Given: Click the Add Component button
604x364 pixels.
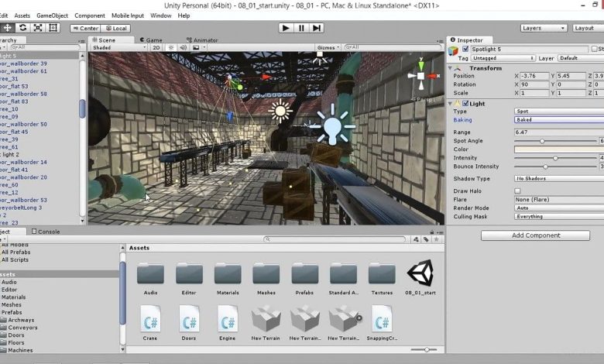Looking at the screenshot, I should point(535,235).
